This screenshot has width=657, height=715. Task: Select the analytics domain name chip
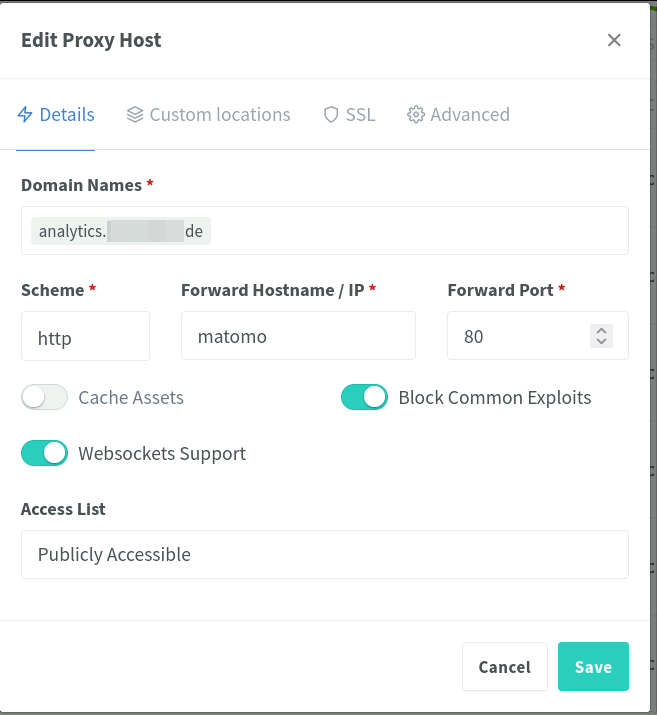point(121,231)
